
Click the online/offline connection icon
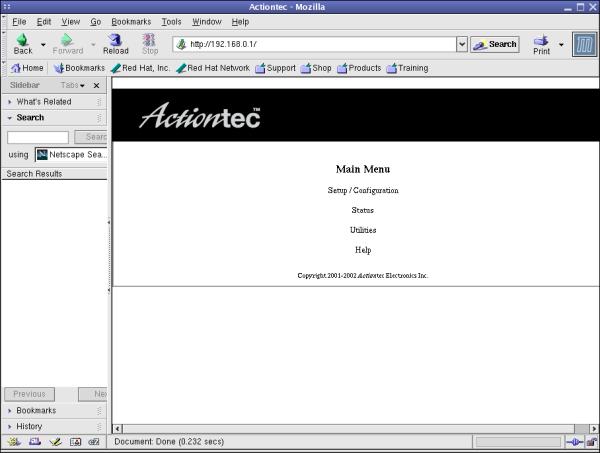point(574,442)
